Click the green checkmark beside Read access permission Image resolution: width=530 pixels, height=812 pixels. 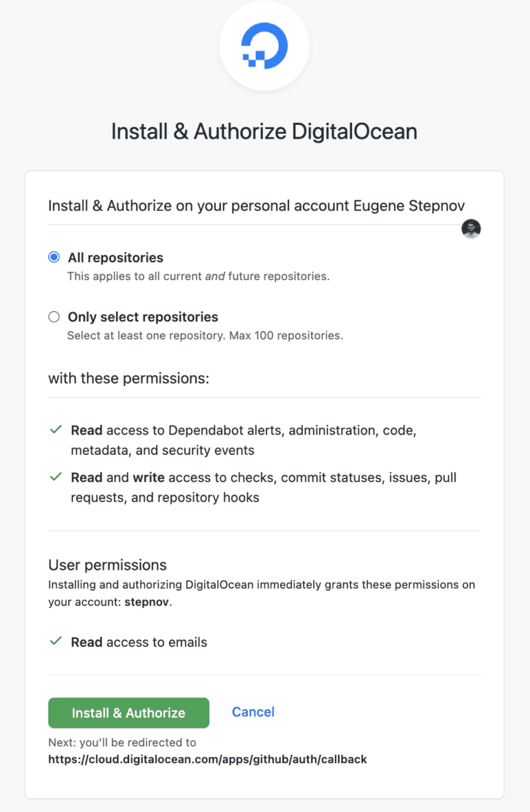tap(56, 429)
